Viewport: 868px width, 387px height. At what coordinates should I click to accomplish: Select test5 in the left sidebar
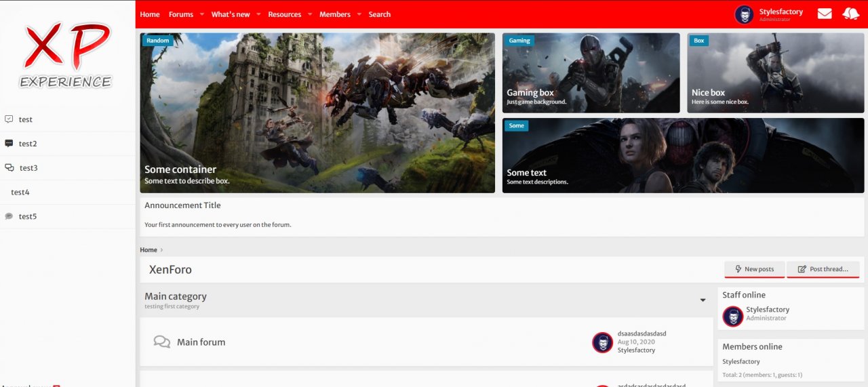pos(28,217)
